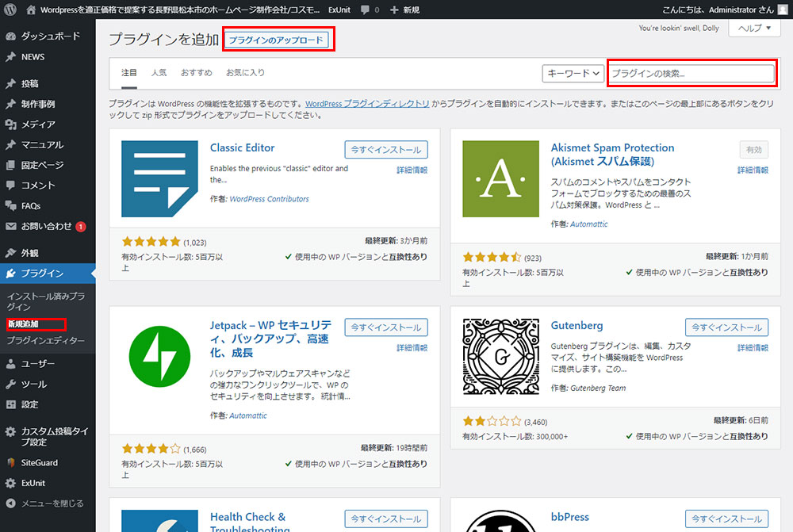This screenshot has width=793, height=532.
Task: Expand the キーワード search type dropdown
Action: (x=573, y=73)
